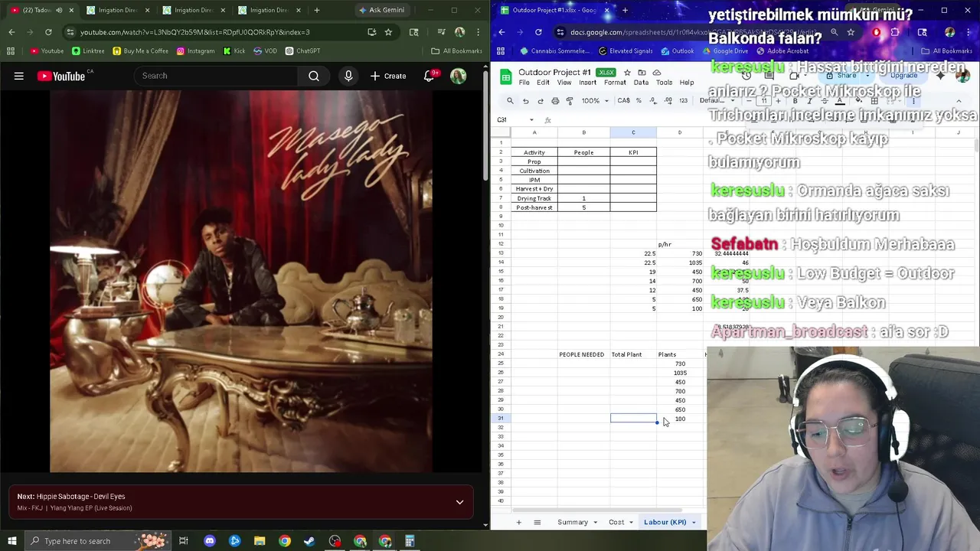Open the Instagram bookmark
980x551 pixels.
coord(195,51)
